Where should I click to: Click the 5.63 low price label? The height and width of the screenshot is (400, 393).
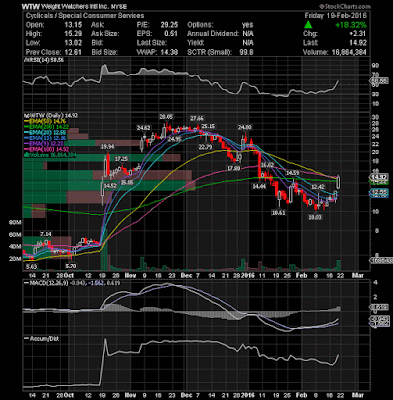[x=31, y=266]
